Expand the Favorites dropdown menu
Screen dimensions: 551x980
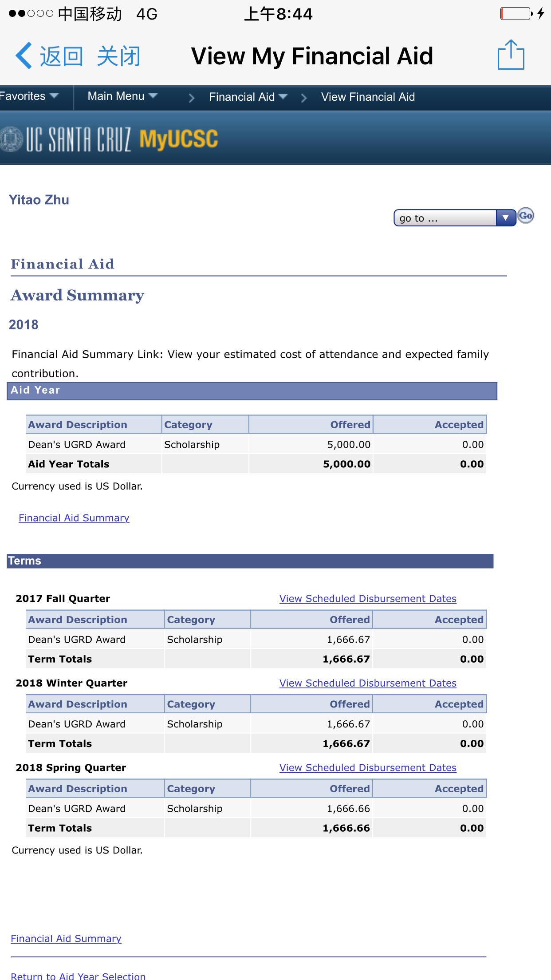coord(29,96)
